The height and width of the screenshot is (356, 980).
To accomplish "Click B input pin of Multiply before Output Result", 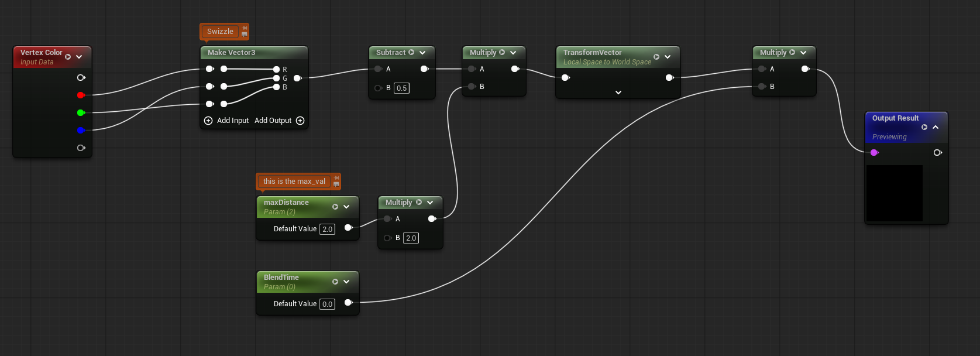I will [762, 87].
